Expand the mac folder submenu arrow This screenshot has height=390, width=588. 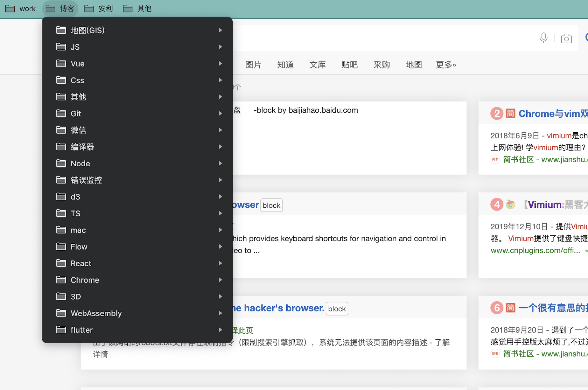pos(220,230)
